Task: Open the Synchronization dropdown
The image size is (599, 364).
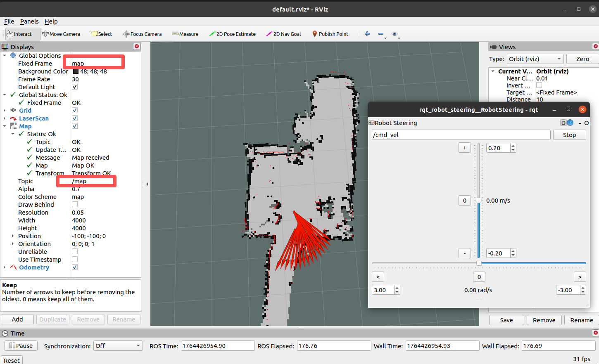Action: pyautogui.click(x=118, y=346)
